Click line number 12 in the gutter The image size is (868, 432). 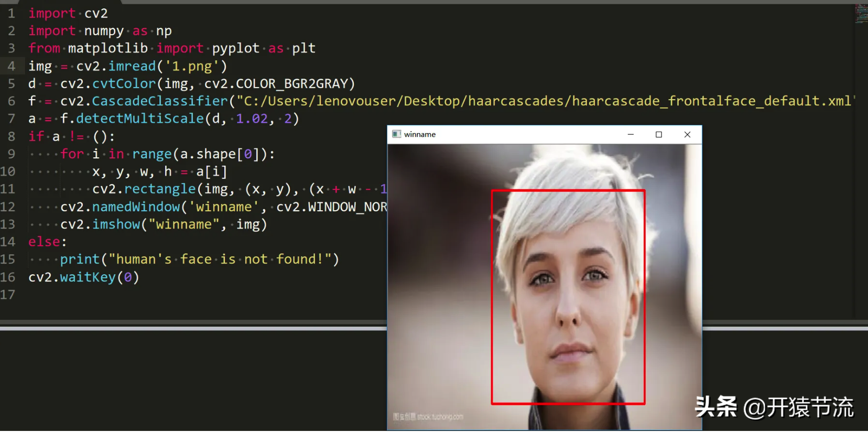(8, 207)
